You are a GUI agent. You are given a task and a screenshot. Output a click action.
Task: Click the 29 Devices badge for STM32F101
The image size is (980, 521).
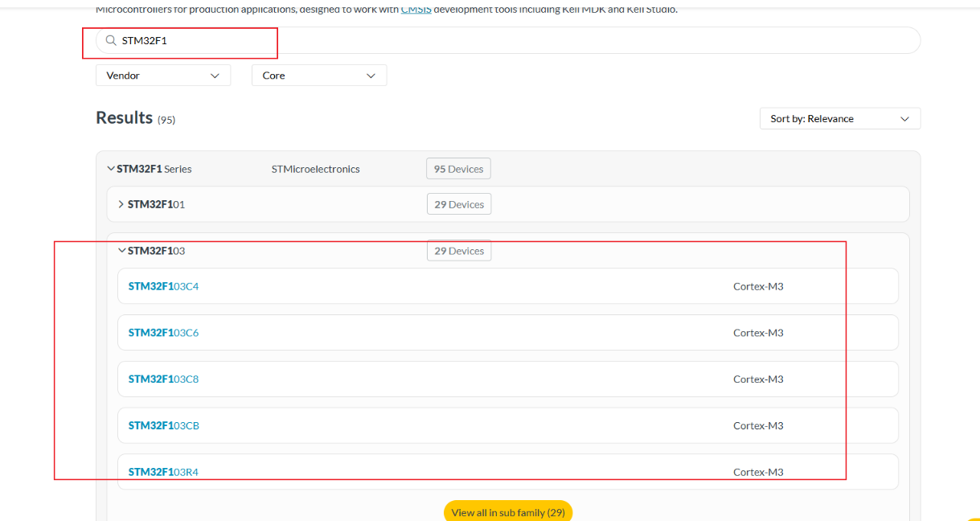[x=459, y=204]
